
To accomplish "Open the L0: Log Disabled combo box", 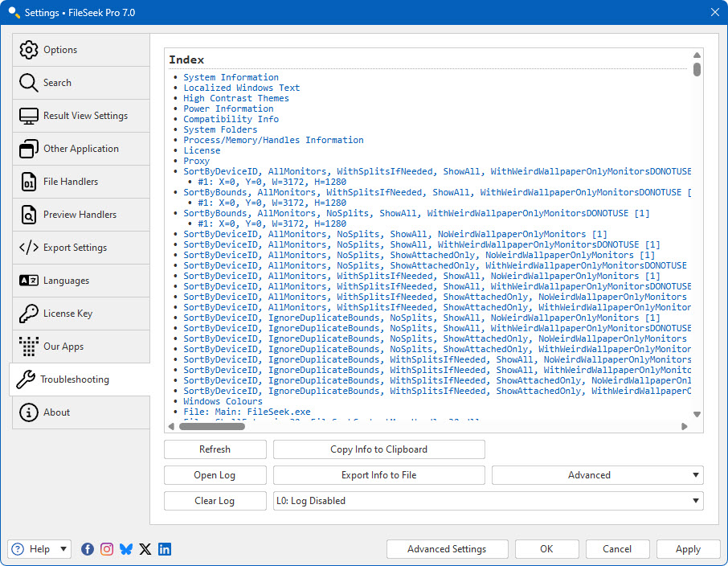I will (x=489, y=501).
